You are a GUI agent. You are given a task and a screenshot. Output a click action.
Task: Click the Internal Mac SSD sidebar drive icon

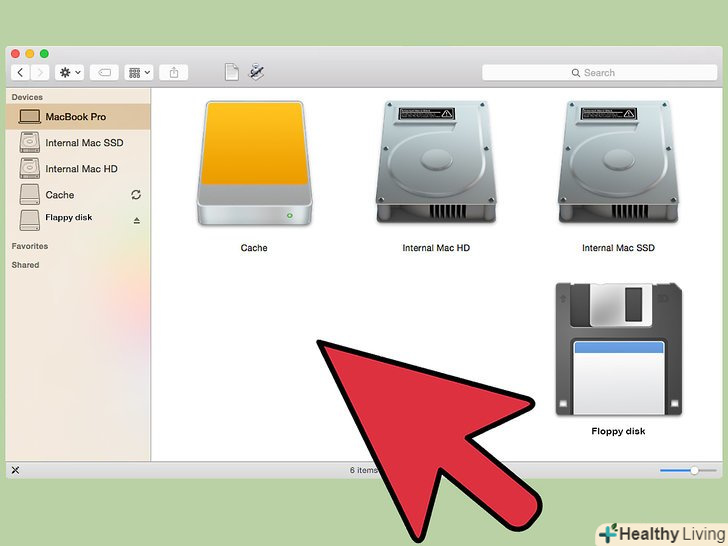[x=30, y=142]
